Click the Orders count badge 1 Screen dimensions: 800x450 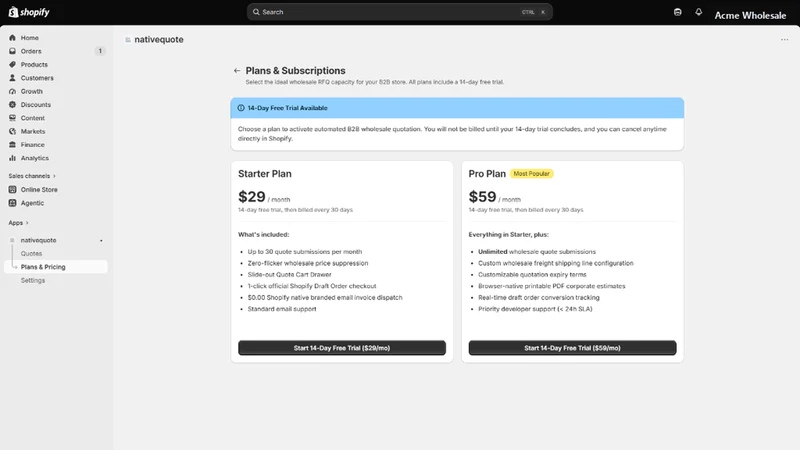point(100,51)
